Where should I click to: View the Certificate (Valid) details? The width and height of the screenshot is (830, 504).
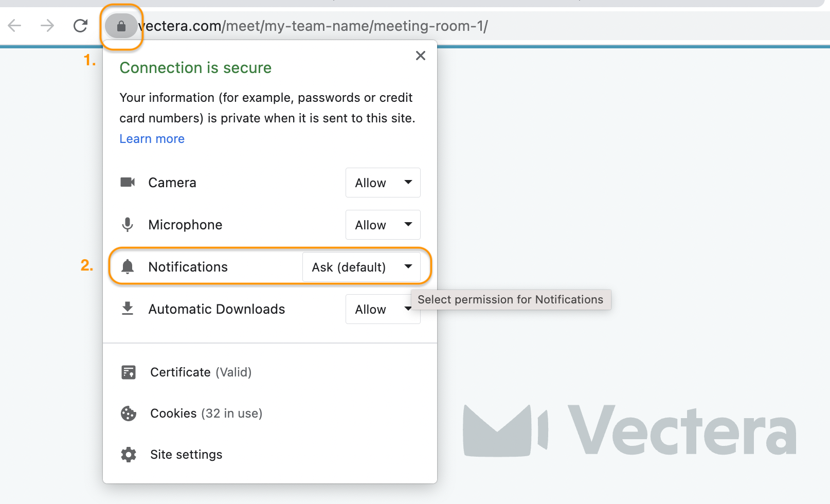click(x=201, y=372)
